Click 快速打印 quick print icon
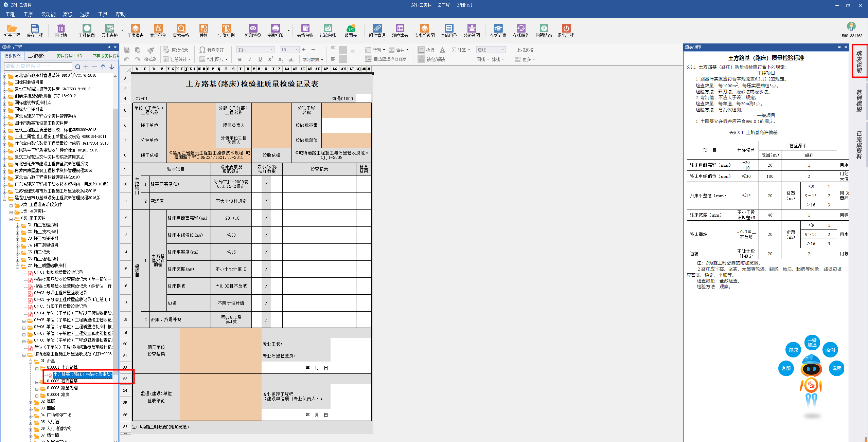This screenshot has width=868, height=442. coord(275,31)
